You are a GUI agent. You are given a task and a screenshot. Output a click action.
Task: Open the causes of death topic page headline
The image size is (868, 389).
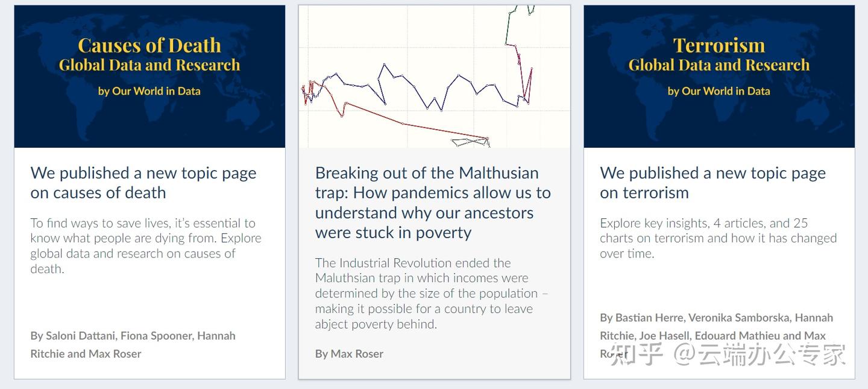(x=143, y=183)
